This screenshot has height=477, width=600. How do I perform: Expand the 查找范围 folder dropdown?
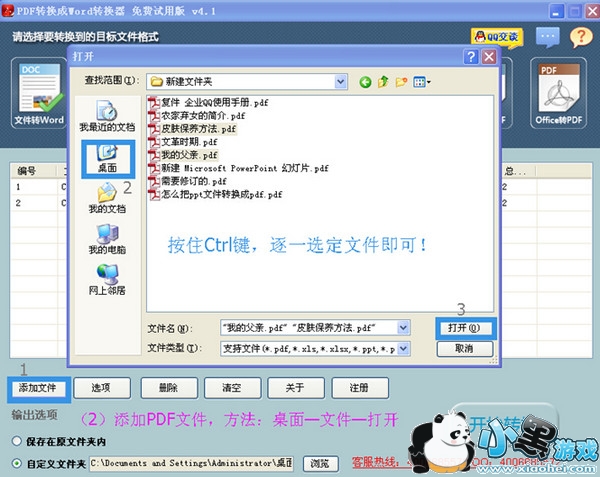(x=340, y=81)
